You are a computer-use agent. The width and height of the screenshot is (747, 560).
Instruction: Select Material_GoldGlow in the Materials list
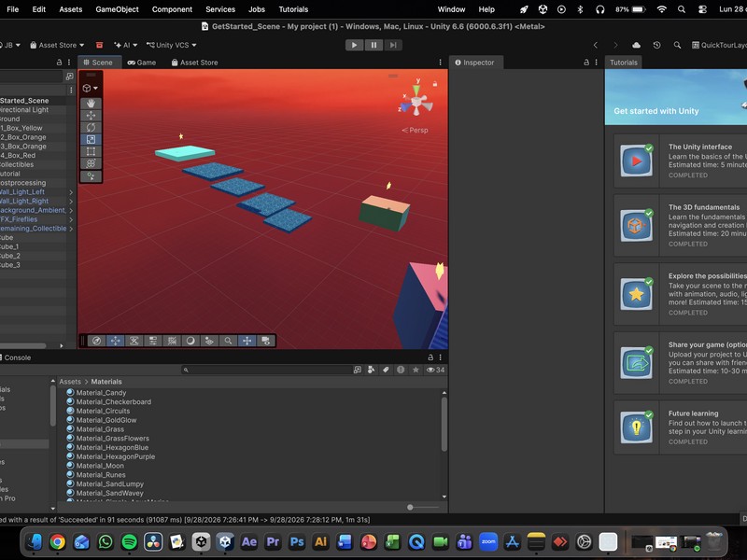click(x=106, y=420)
